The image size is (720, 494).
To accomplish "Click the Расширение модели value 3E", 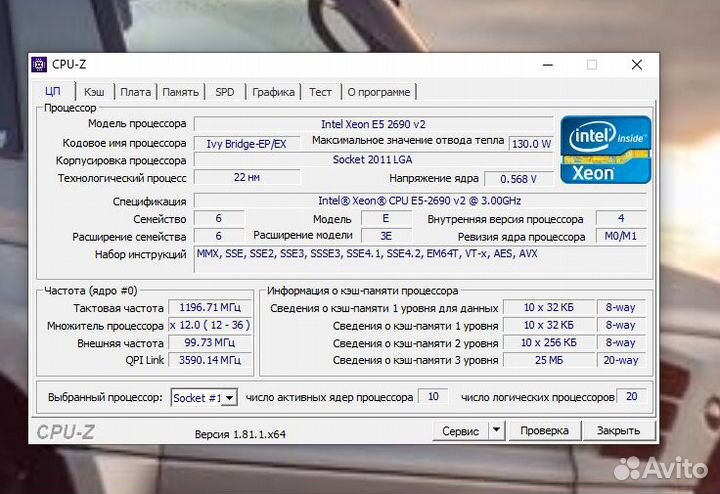I will coord(386,236).
